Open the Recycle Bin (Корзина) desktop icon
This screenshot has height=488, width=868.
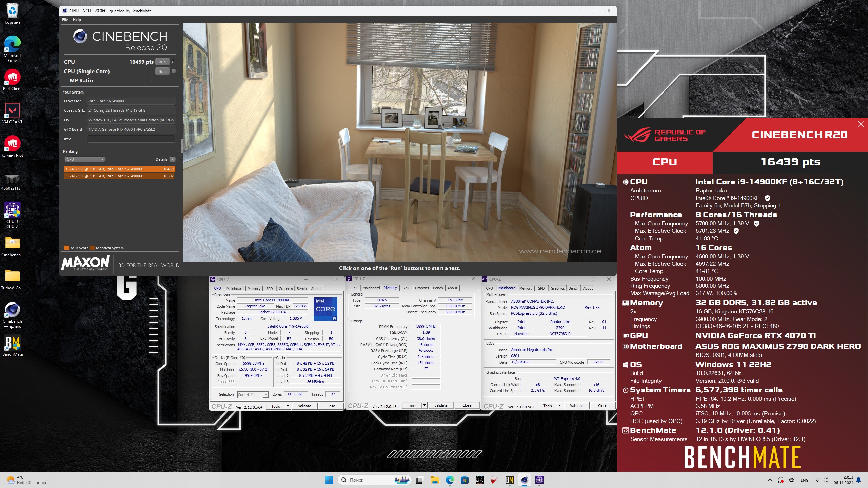coord(12,14)
